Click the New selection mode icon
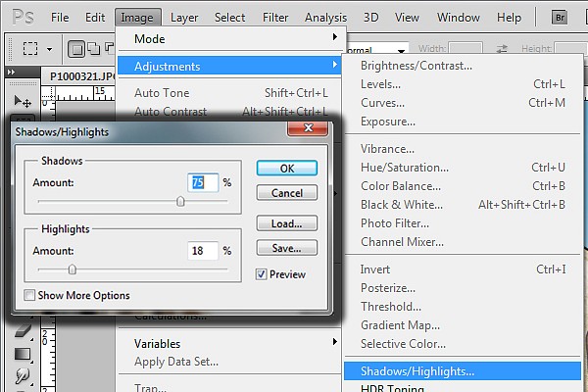This screenshot has height=392, width=588. pyautogui.click(x=78, y=49)
